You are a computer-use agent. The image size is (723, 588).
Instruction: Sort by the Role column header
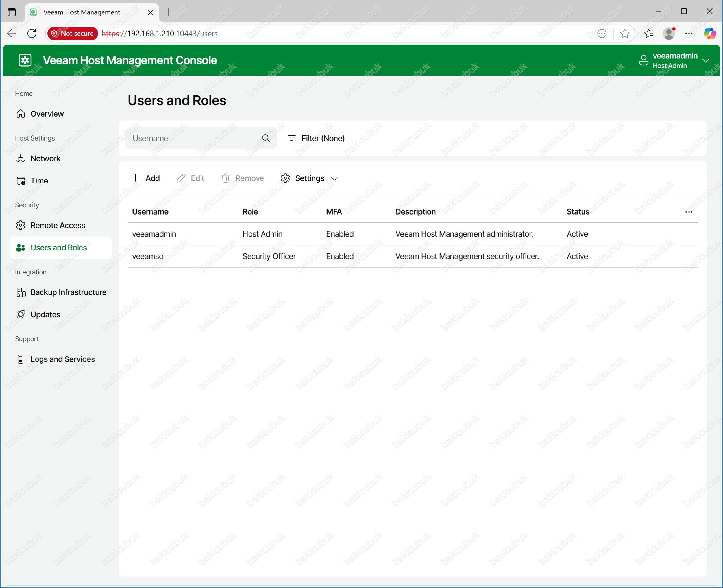[251, 212]
